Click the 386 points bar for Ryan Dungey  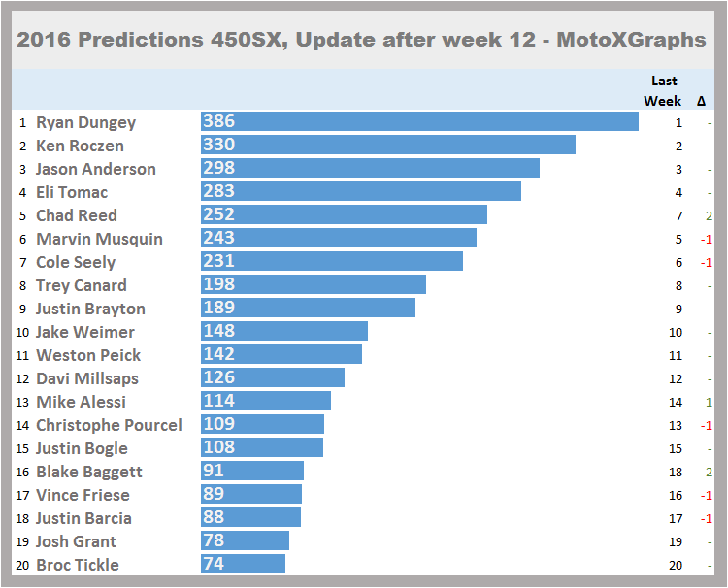419,121
